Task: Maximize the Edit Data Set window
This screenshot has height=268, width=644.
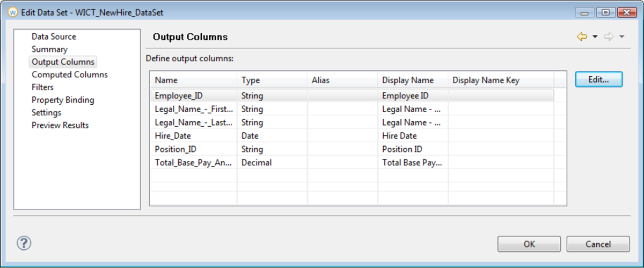Action: click(x=605, y=11)
